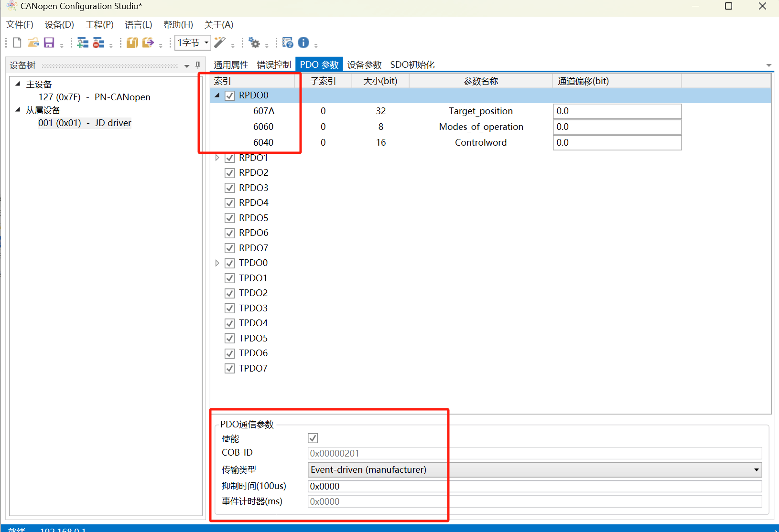The height and width of the screenshot is (532, 779).
Task: Click the Controlword channel offset field
Action: (617, 143)
